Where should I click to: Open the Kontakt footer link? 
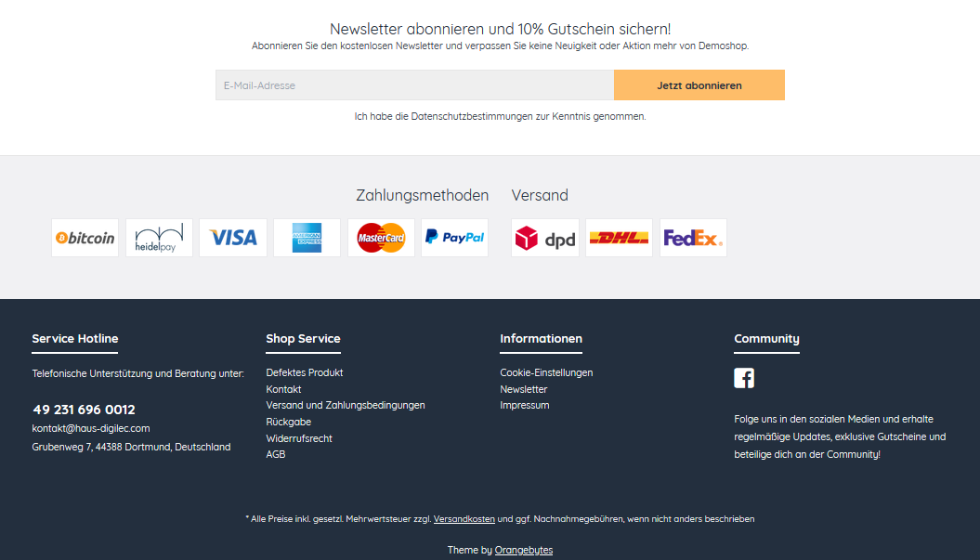click(283, 389)
